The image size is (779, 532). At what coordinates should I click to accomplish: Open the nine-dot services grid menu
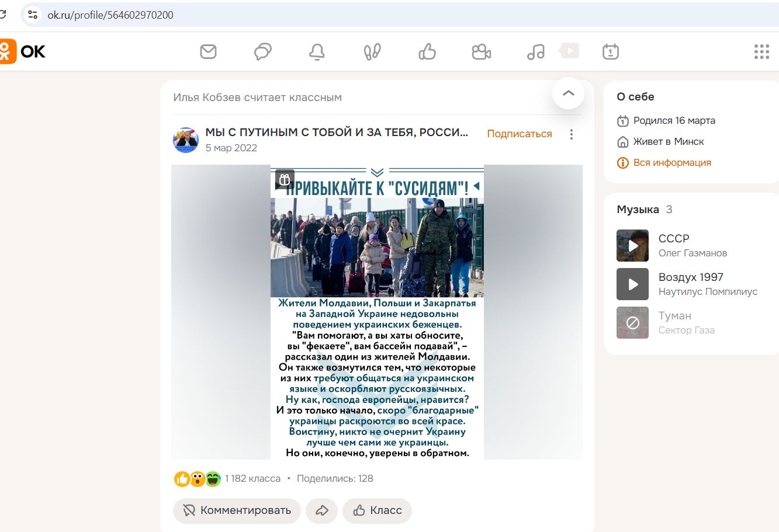761,52
